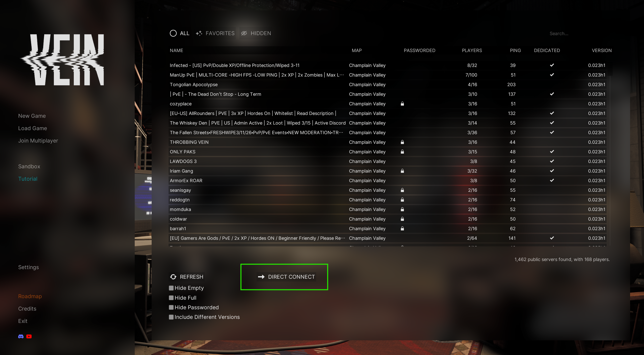Open the orange Roadmap link

(30, 296)
